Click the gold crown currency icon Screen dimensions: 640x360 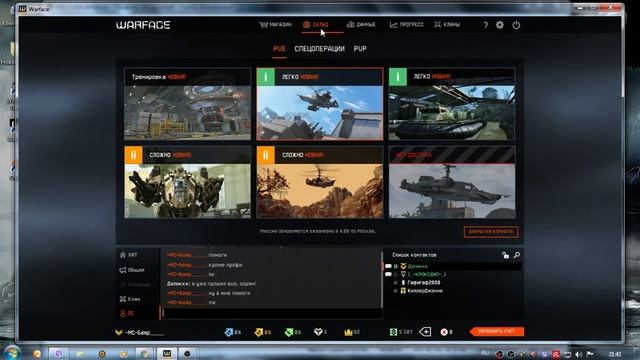click(348, 332)
